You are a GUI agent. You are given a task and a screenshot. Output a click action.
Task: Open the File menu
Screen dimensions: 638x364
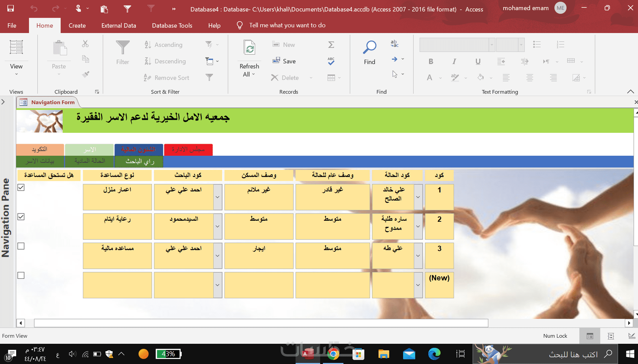coord(12,26)
